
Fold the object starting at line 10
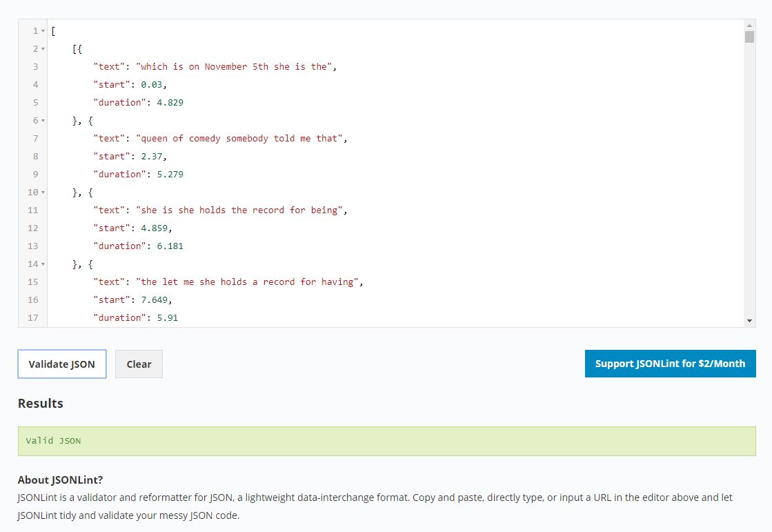[x=43, y=193]
